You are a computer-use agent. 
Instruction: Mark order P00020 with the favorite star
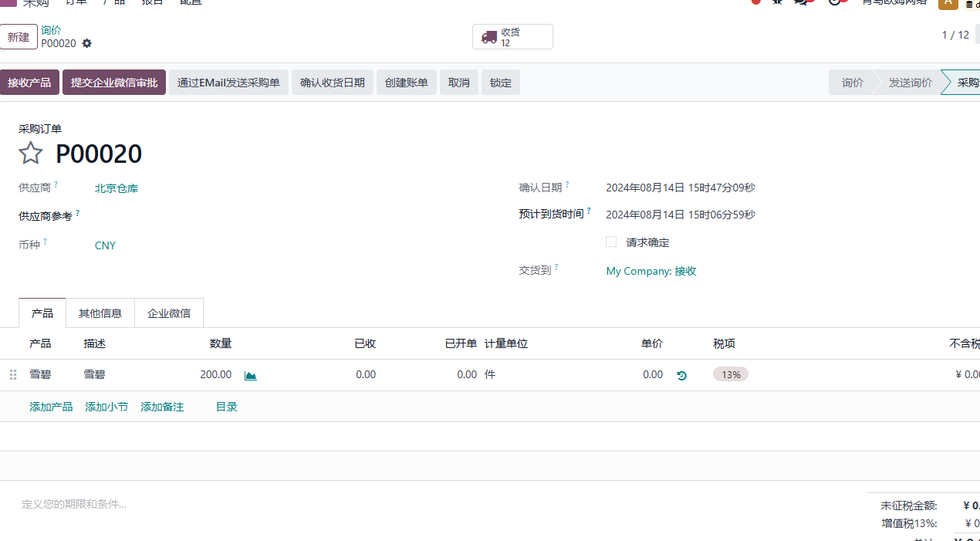coord(31,153)
